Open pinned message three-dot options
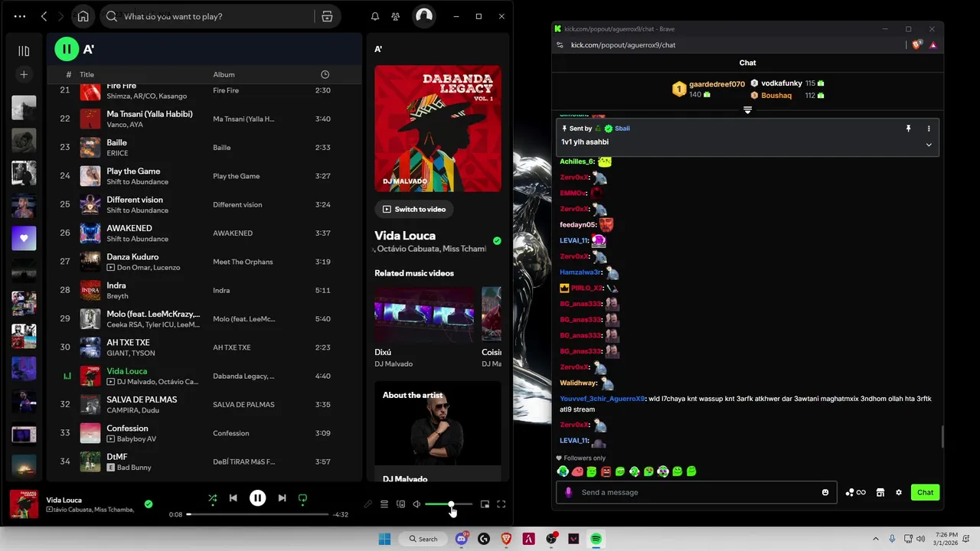The height and width of the screenshot is (551, 980). (x=929, y=129)
